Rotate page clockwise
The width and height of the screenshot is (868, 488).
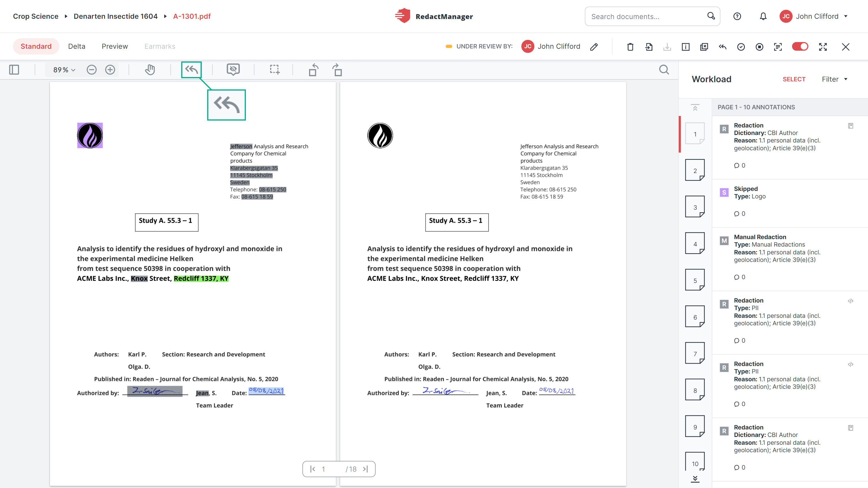pos(337,70)
